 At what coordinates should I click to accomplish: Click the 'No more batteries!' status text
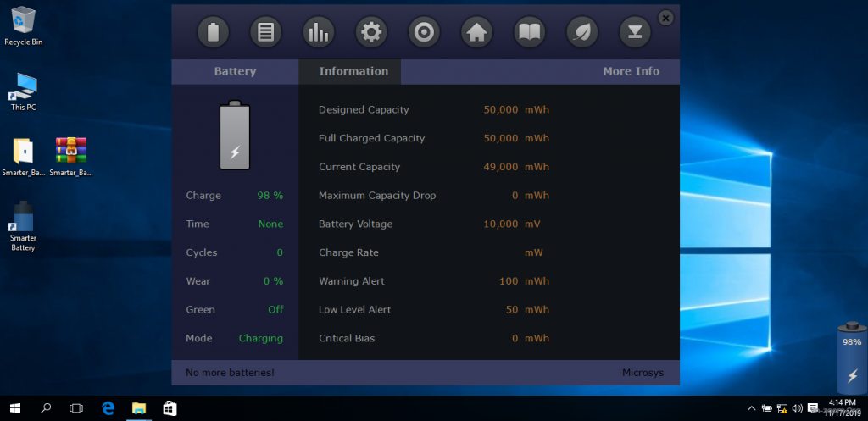(230, 373)
